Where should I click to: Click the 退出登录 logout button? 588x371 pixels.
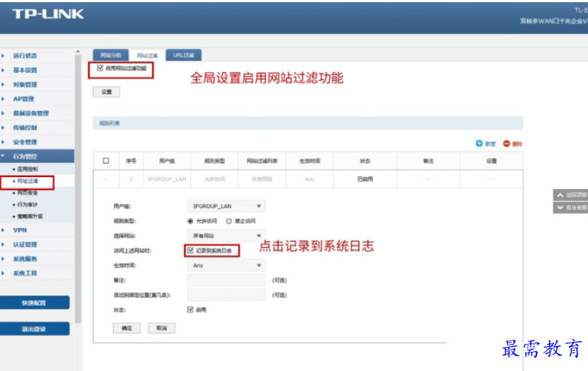pyautogui.click(x=34, y=329)
